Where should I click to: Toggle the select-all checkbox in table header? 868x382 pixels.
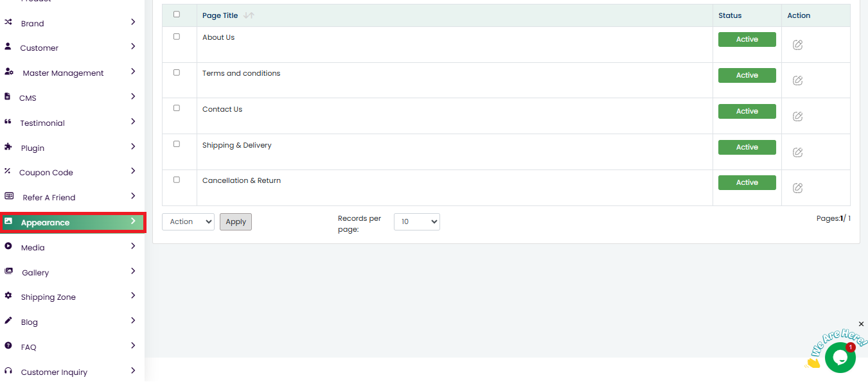pos(177,14)
